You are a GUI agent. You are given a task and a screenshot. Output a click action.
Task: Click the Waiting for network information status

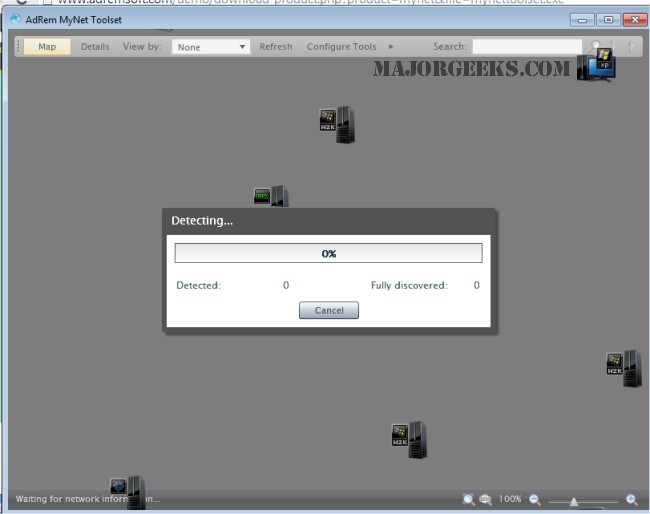point(87,499)
